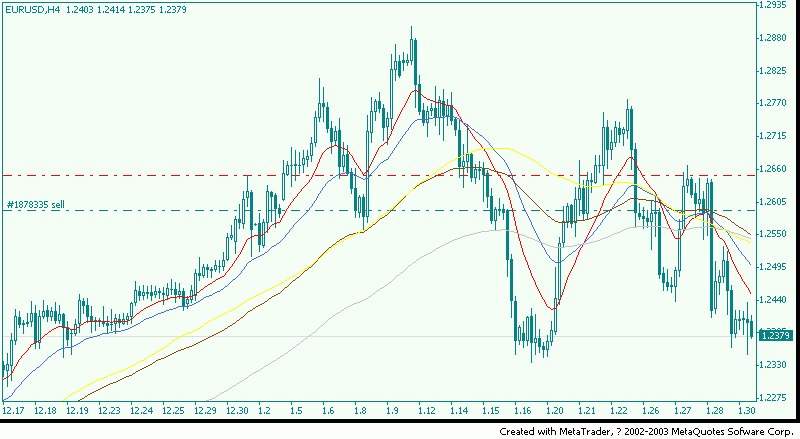Screen dimensions: 800x439
Task: Click the 1.2660 price axis label
Action: point(773,168)
